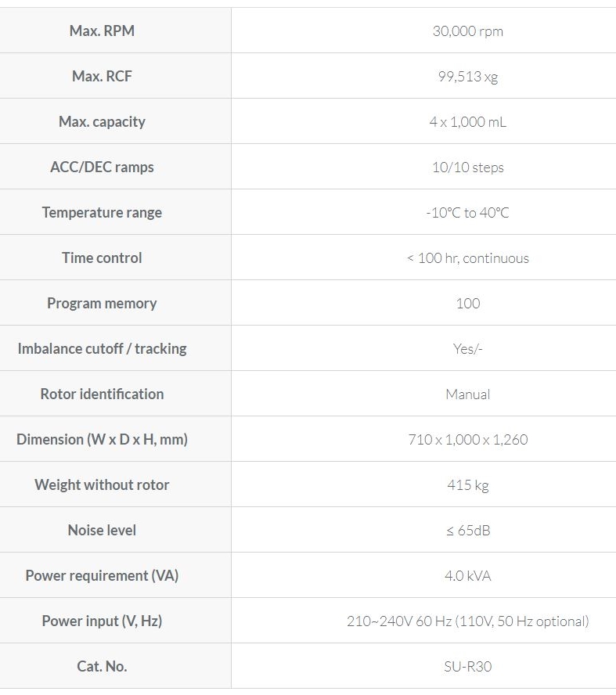Click the Max. RPM row label
The image size is (616, 695).
click(x=102, y=31)
